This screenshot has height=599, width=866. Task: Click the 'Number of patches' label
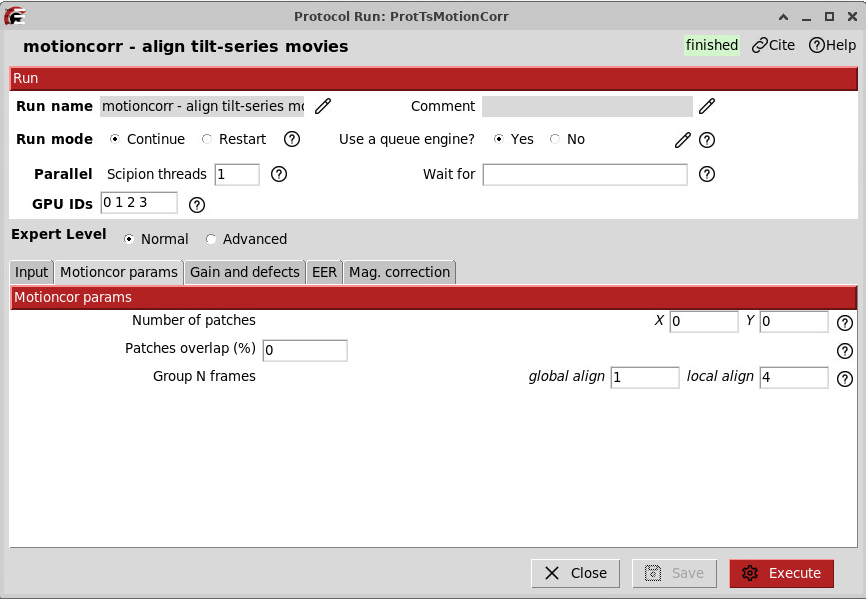click(x=193, y=320)
